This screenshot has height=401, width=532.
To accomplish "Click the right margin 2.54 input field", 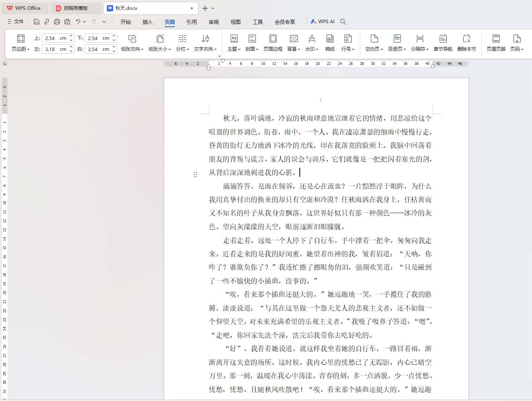I will pos(98,49).
